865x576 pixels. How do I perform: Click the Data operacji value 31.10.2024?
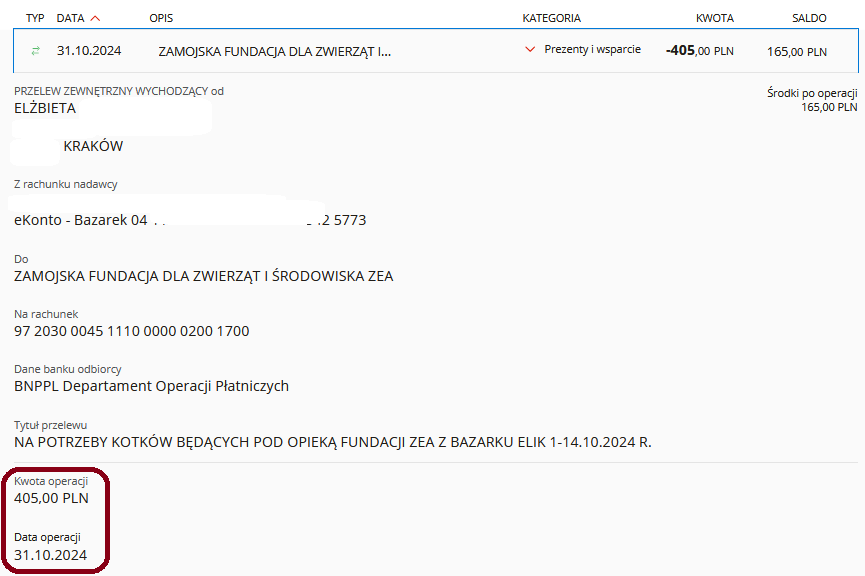(x=50, y=554)
